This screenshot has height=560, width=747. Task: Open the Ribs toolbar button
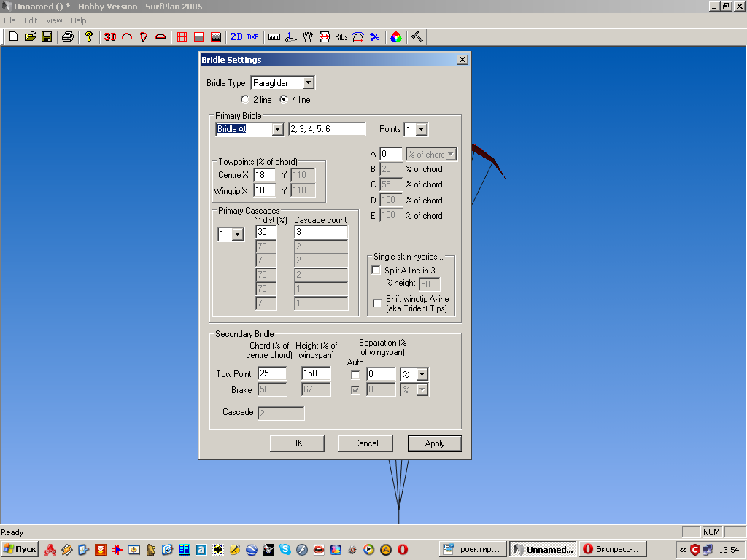tap(341, 36)
